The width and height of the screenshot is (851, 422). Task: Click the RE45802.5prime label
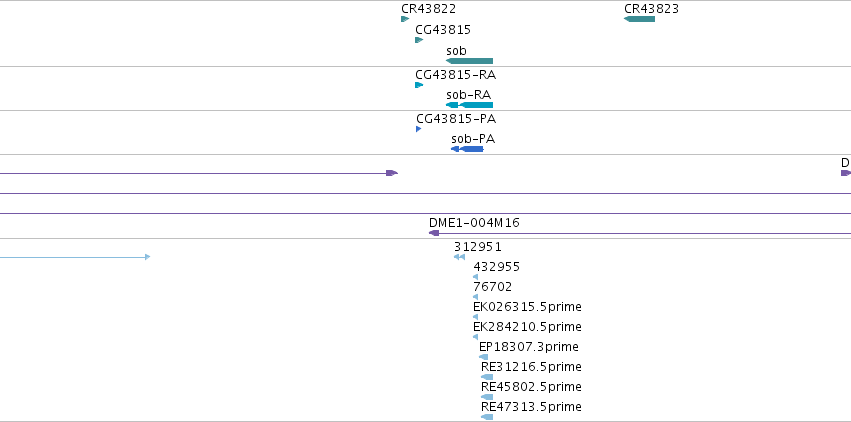pos(531,387)
